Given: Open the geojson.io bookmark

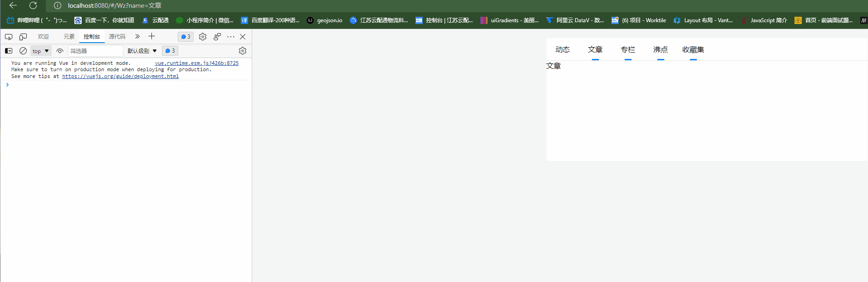Looking at the screenshot, I should tap(325, 20).
